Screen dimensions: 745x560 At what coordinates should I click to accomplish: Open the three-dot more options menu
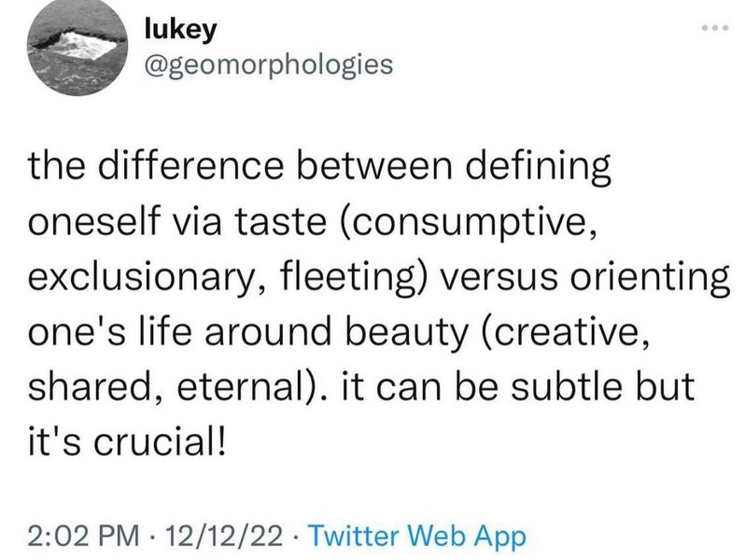715,28
